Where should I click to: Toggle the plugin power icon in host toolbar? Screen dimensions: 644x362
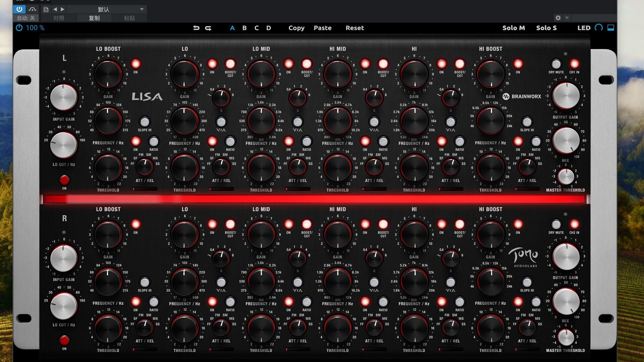(19, 9)
